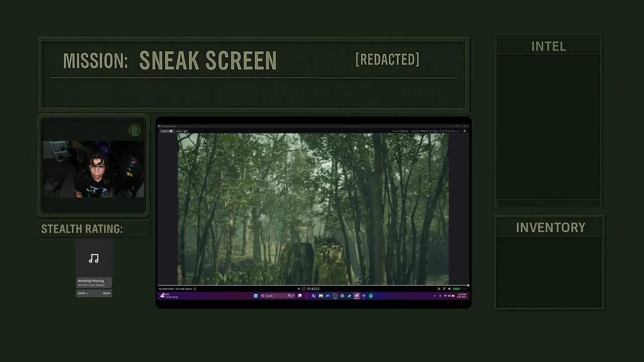644x362 pixels.
Task: Open the taskbar settings gear icon
Action: 342,296
